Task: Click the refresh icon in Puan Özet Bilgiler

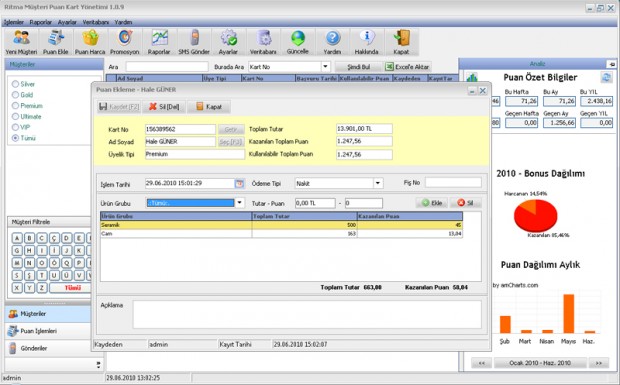Action: [x=606, y=77]
